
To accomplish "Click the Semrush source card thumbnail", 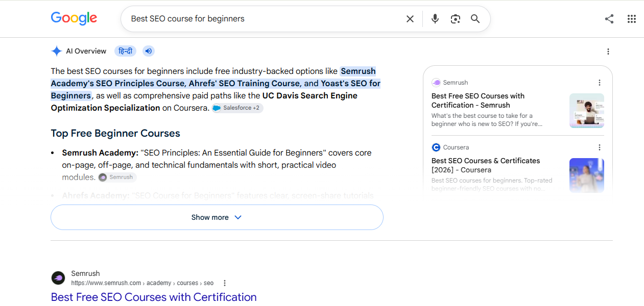I will click(x=587, y=110).
